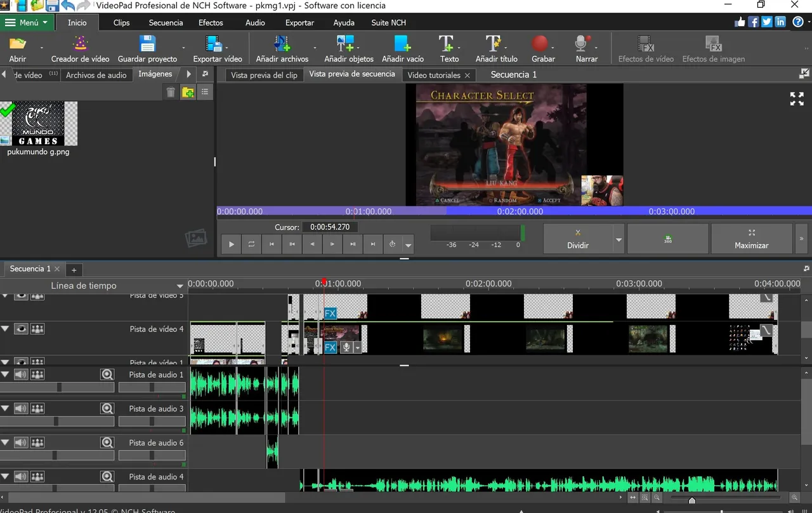The width and height of the screenshot is (812, 513).
Task: Click the Dividir button
Action: pyautogui.click(x=578, y=239)
